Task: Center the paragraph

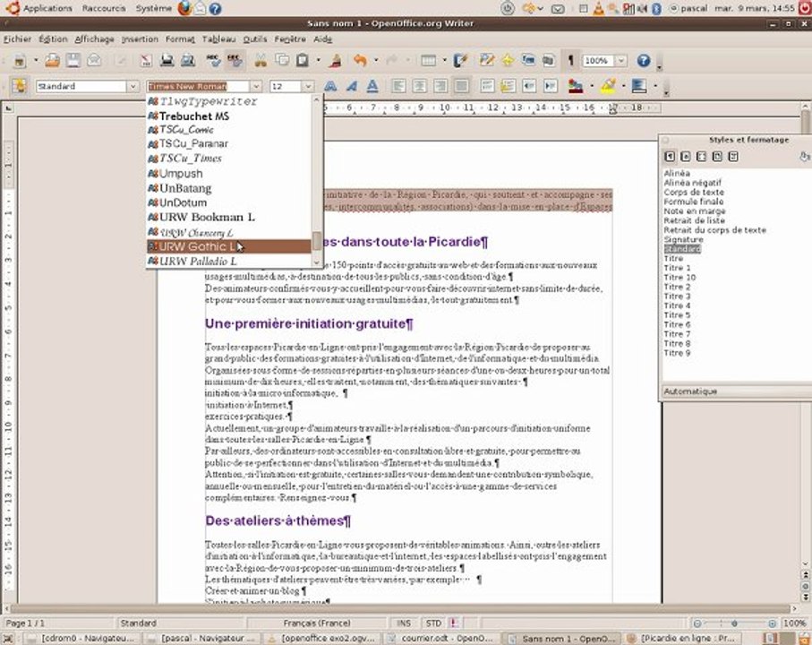Action: (420, 86)
